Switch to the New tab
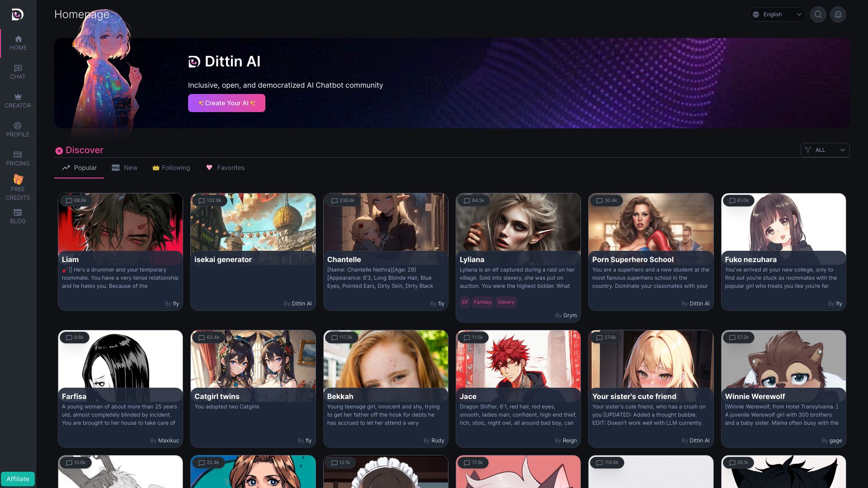Image resolution: width=868 pixels, height=488 pixels. [x=131, y=168]
